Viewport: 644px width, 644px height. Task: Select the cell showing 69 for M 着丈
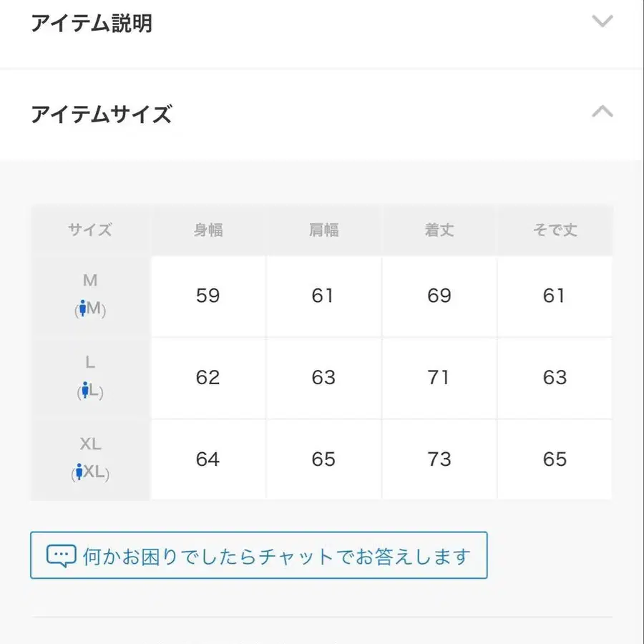[439, 296]
